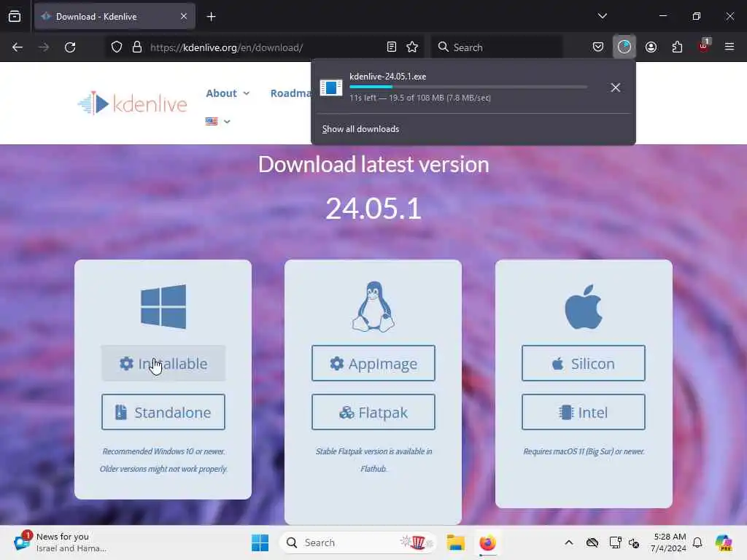Toggle reader view in the address bar
This screenshot has width=747, height=560.
392,47
